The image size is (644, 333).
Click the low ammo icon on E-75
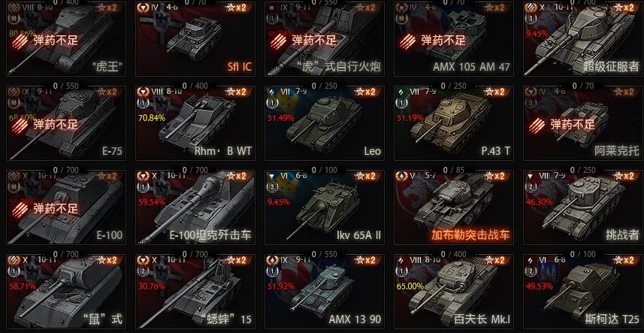[x=20, y=125]
